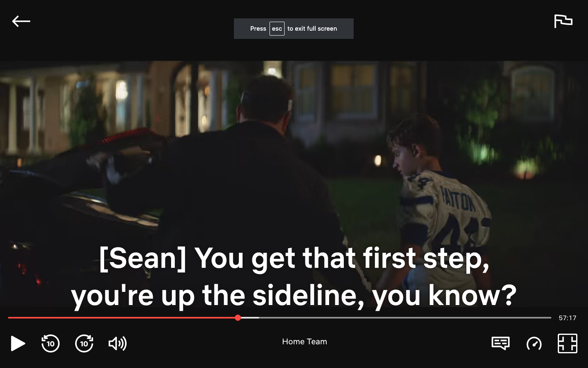Screen dimensions: 588x368
Task: Mute the volume speaker icon
Action: [118, 343]
